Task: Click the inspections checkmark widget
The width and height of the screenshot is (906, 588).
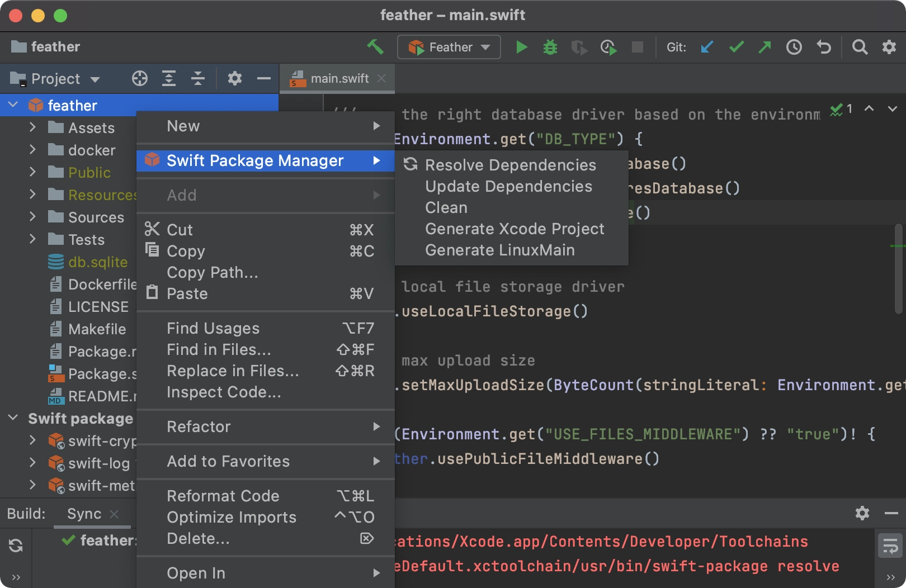Action: click(x=841, y=109)
